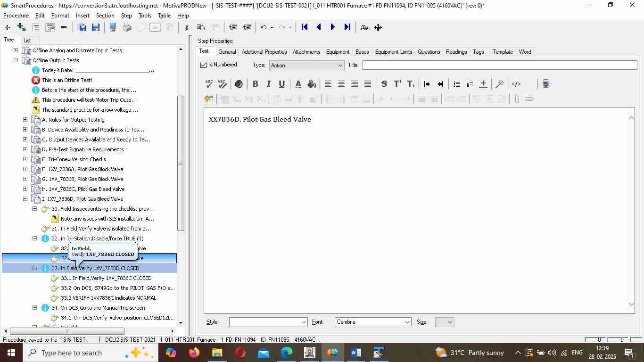644x362 pixels.
Task: Align text left
Action: 328,84
